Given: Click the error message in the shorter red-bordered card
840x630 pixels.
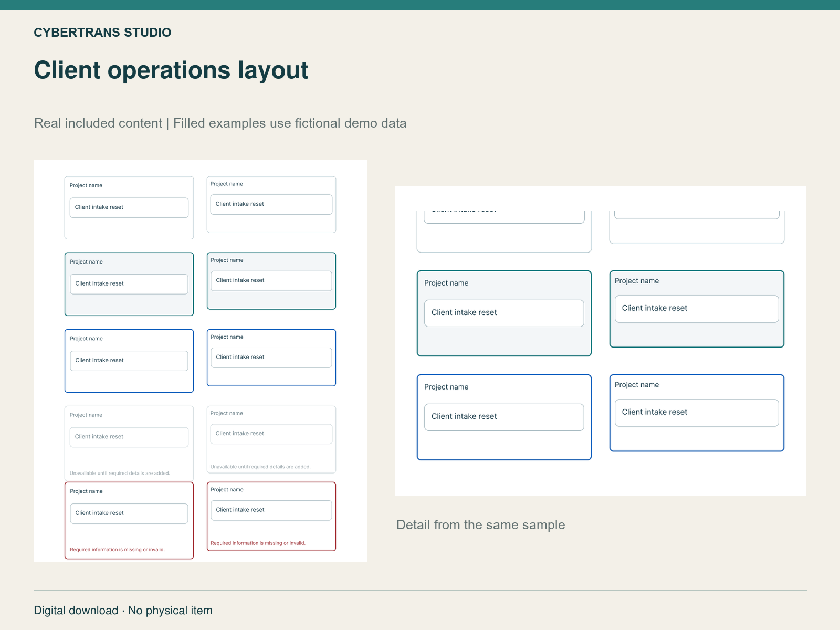Looking at the screenshot, I should pos(258,543).
